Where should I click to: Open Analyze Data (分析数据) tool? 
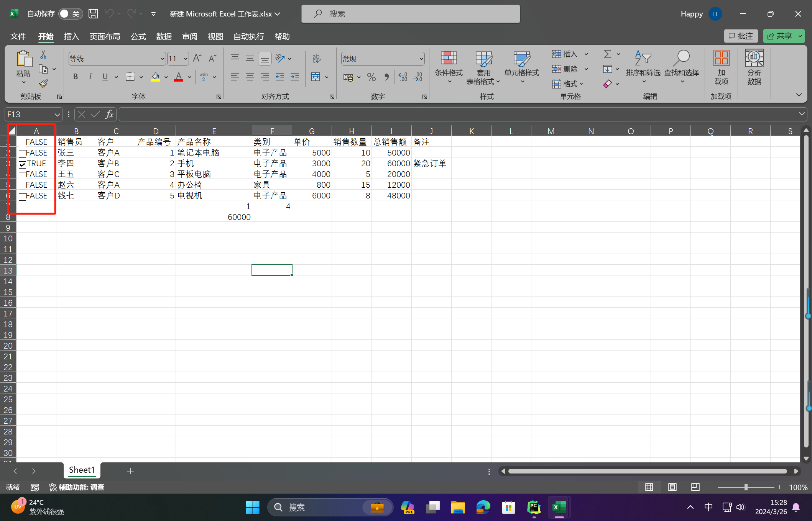click(754, 67)
